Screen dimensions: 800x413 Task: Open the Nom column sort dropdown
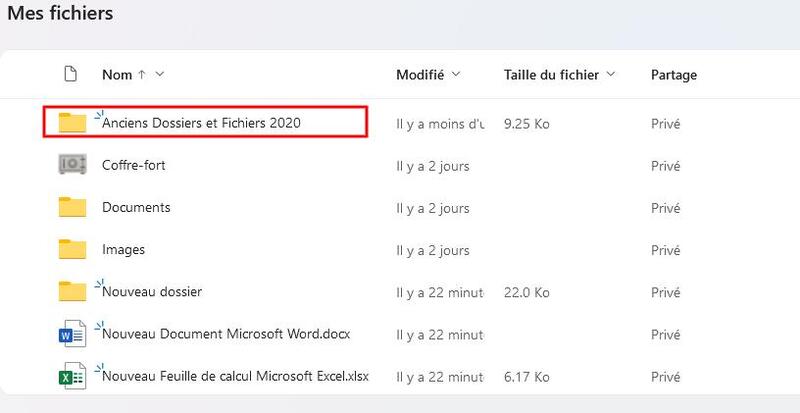pos(160,74)
